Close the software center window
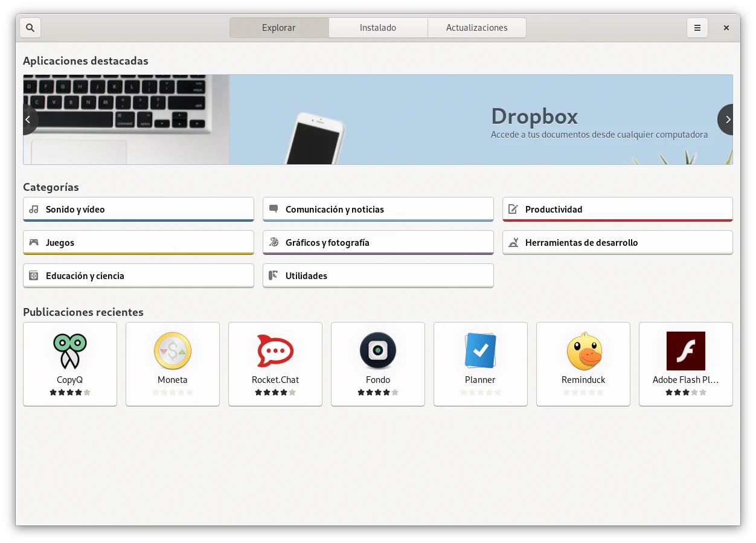 click(726, 28)
